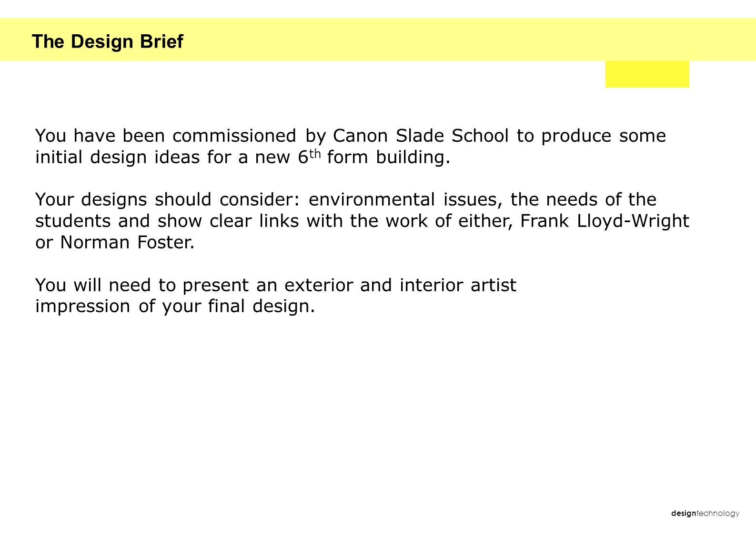This screenshot has width=756, height=534.
Task: Click the superscript 'th' after the 6
Action: (x=315, y=154)
